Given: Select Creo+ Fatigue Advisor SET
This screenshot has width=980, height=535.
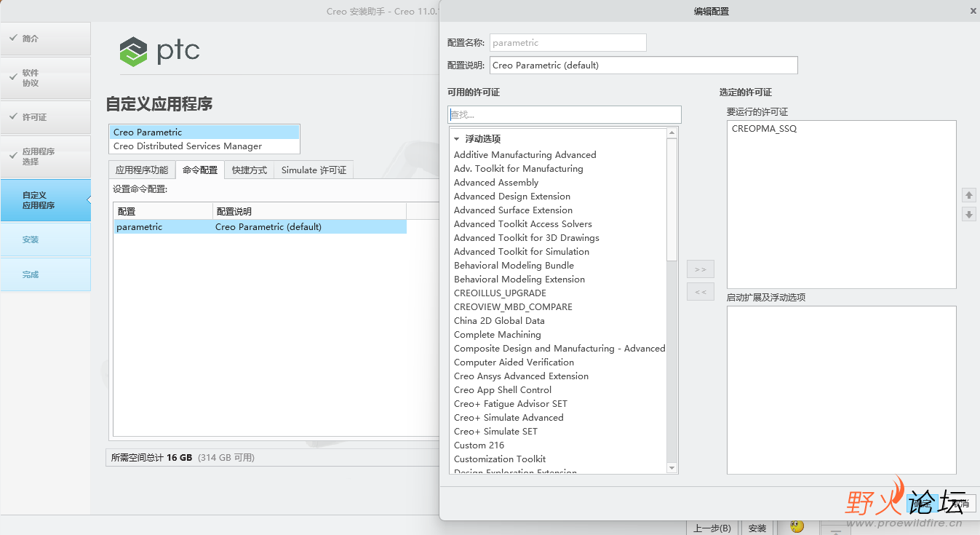Looking at the screenshot, I should [x=510, y=404].
